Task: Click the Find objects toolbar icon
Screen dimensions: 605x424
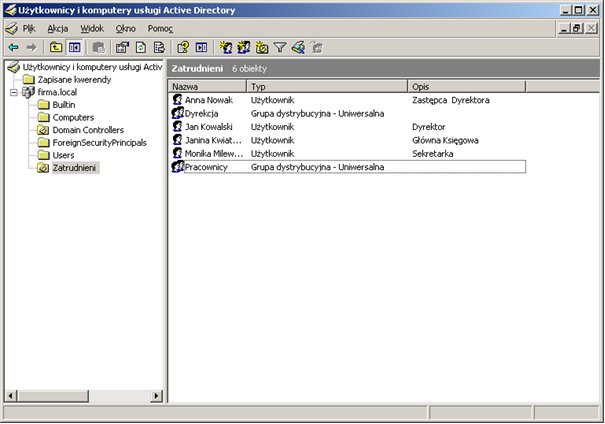Action: point(298,47)
